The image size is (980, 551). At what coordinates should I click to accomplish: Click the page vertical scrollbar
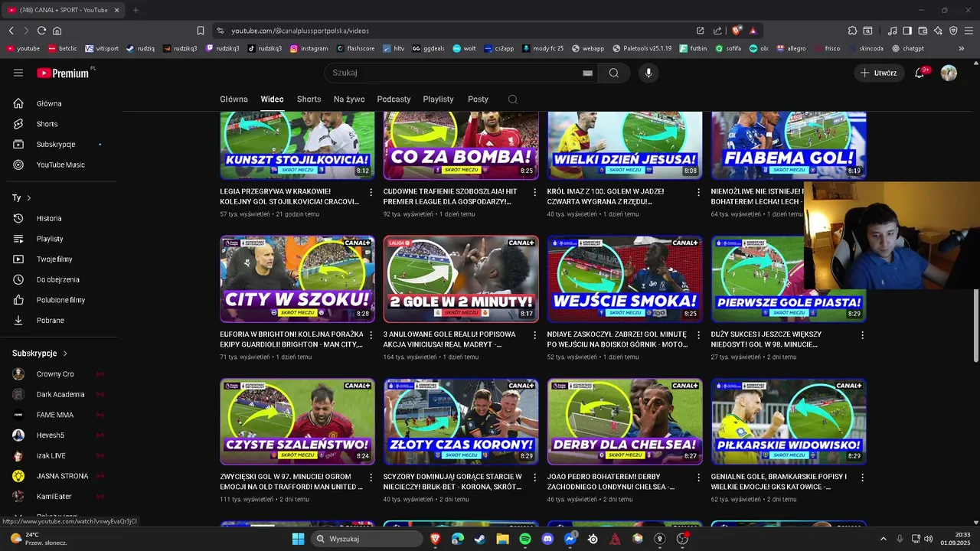976,327
